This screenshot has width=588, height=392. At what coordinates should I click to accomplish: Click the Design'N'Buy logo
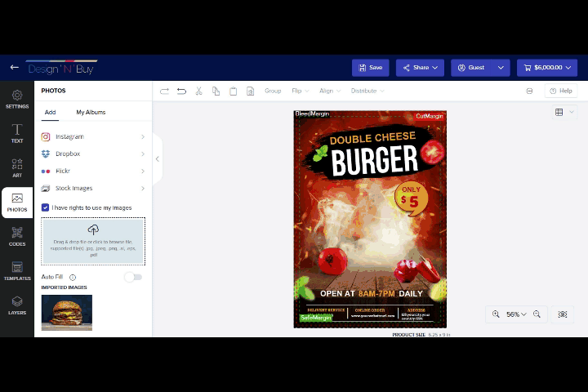[x=61, y=68]
